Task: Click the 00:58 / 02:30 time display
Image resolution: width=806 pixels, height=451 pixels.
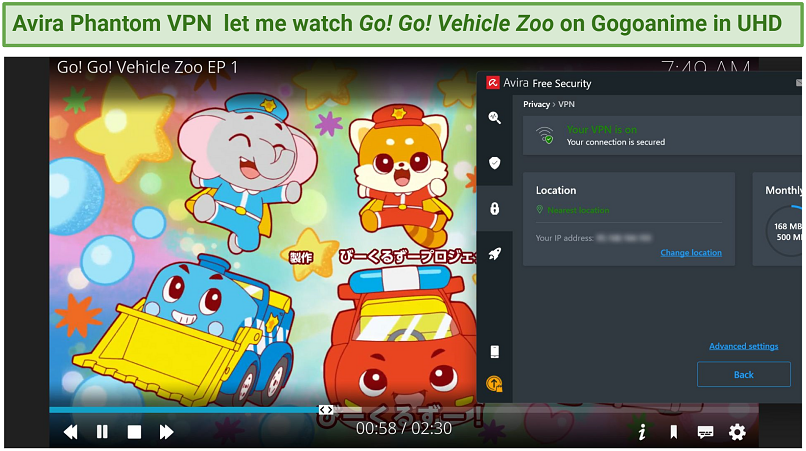Action: [404, 428]
